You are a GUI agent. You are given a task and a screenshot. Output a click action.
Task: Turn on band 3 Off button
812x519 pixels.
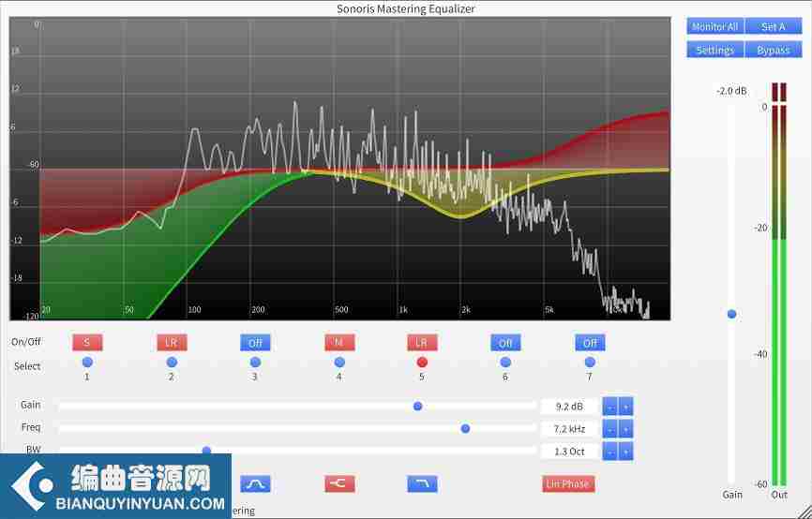tap(255, 343)
